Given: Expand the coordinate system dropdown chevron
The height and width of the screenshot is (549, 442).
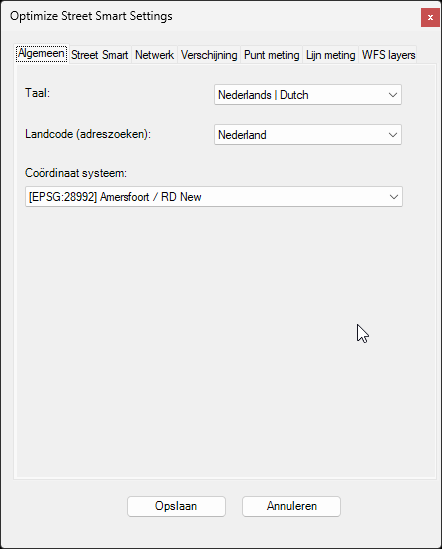Looking at the screenshot, I should click(x=393, y=197).
